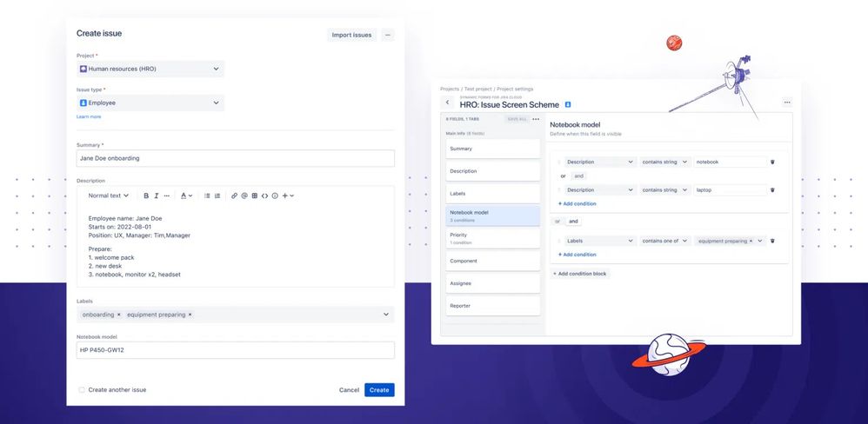Click the Learn more link
The image size is (868, 424).
coord(89,117)
